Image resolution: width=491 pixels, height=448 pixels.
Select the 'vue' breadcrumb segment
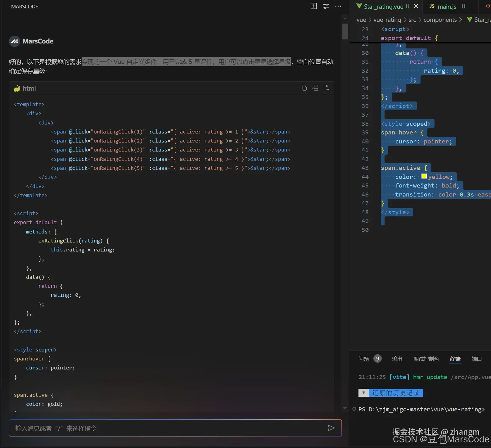point(361,20)
